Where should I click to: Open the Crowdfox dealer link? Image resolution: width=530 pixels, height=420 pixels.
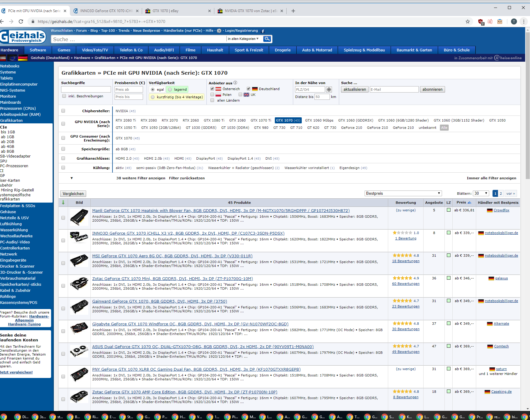(501, 210)
